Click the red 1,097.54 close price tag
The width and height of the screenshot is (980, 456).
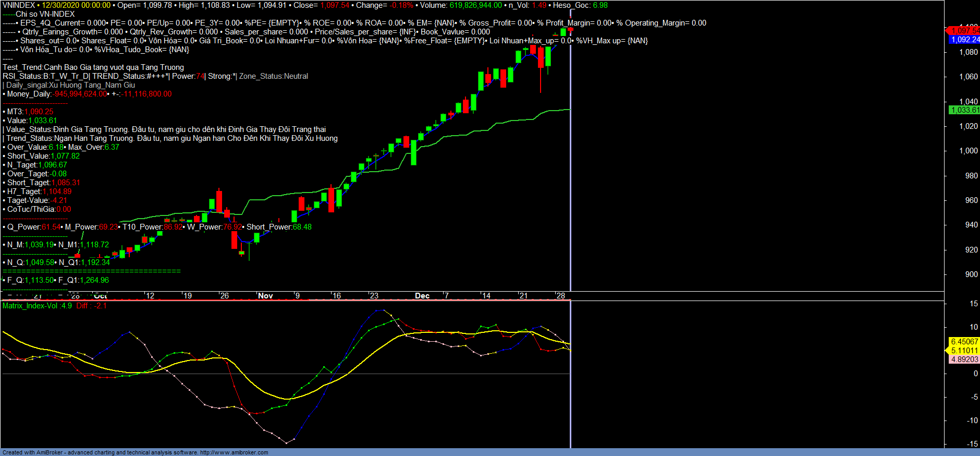(x=964, y=31)
